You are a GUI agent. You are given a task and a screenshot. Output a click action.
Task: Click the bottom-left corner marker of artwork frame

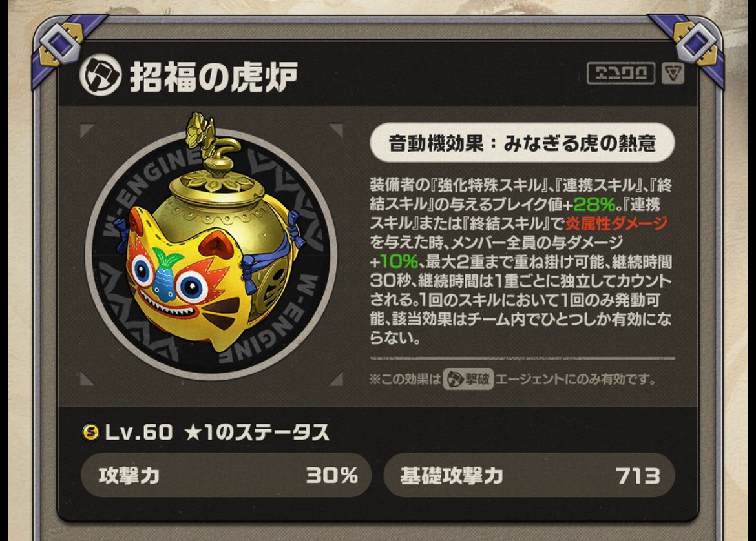tap(87, 379)
